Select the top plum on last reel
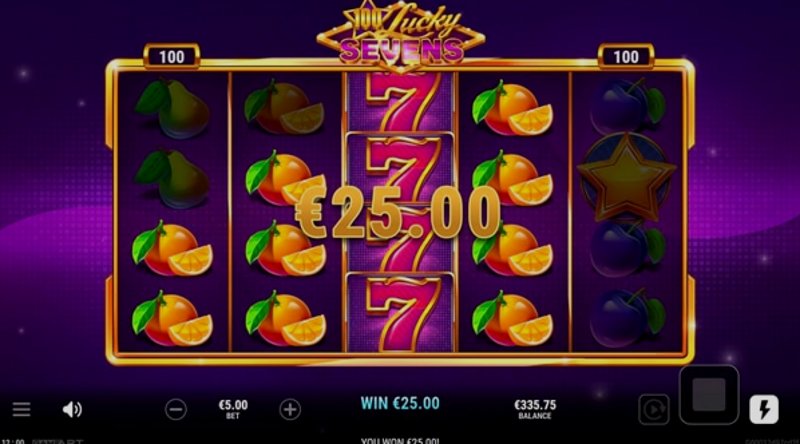This screenshot has width=800, height=444. tap(628, 106)
